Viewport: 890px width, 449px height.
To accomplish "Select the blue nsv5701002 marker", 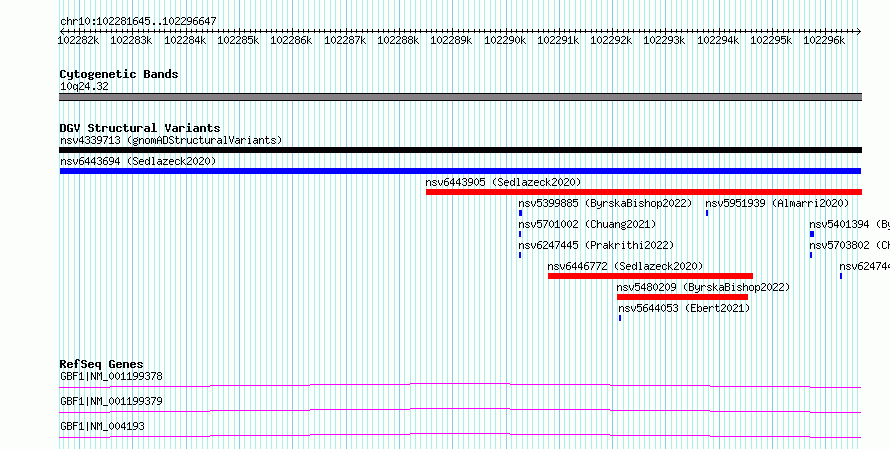I will point(520,234).
